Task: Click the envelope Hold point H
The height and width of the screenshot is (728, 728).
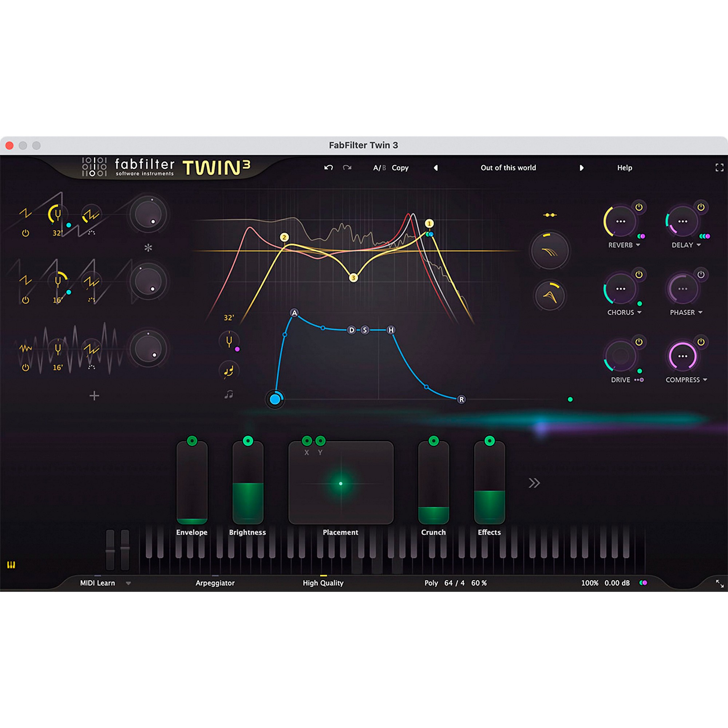Action: click(x=391, y=330)
